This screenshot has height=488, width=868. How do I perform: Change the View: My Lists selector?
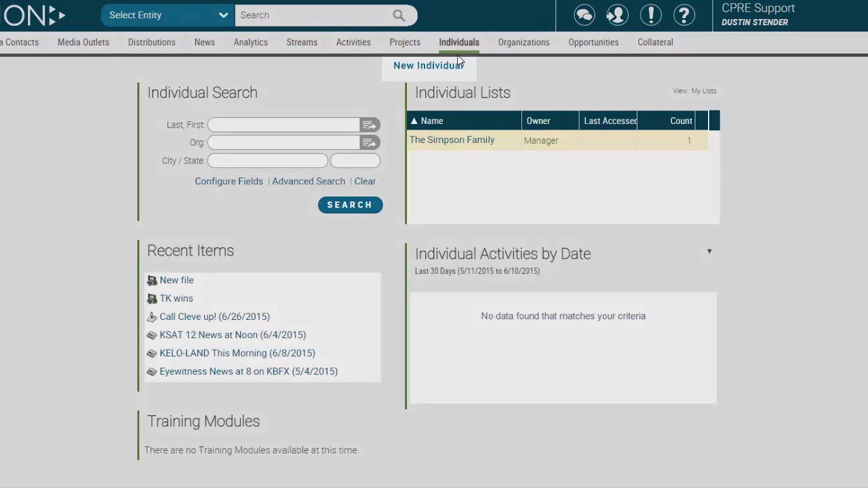pos(694,91)
